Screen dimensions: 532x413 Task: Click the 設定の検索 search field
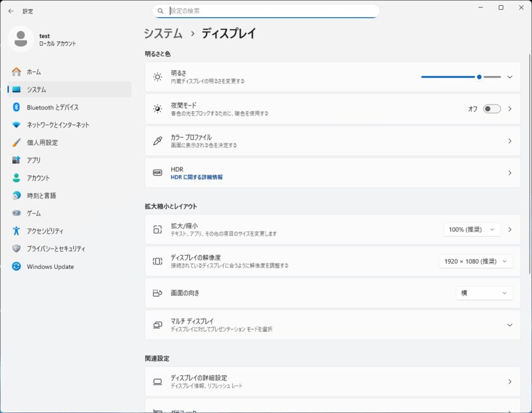click(x=270, y=10)
